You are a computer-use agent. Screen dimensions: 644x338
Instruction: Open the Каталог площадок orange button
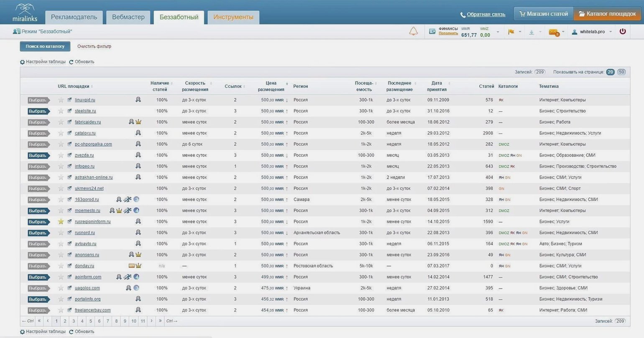click(x=607, y=14)
